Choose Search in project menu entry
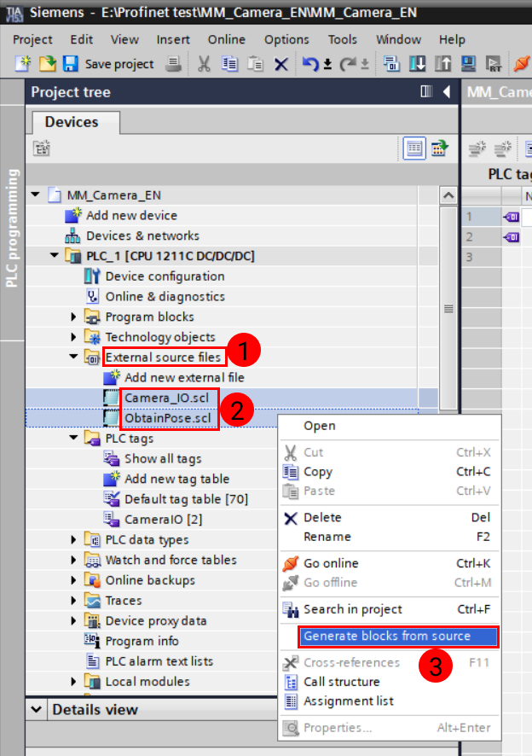 coord(390,609)
